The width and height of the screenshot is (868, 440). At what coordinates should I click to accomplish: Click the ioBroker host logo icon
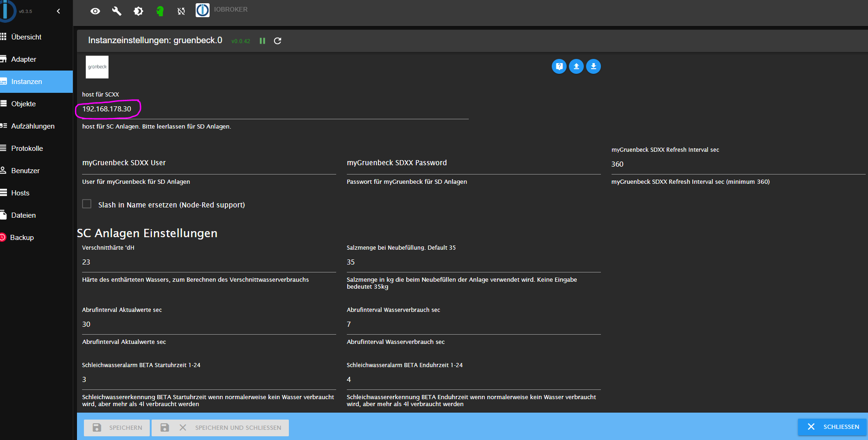pos(203,10)
